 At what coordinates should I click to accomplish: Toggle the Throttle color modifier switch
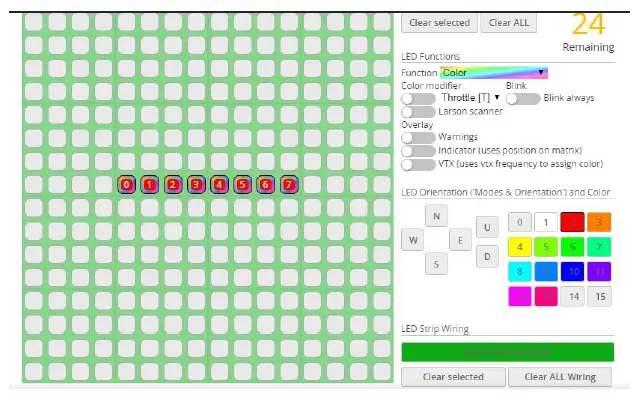[418, 99]
